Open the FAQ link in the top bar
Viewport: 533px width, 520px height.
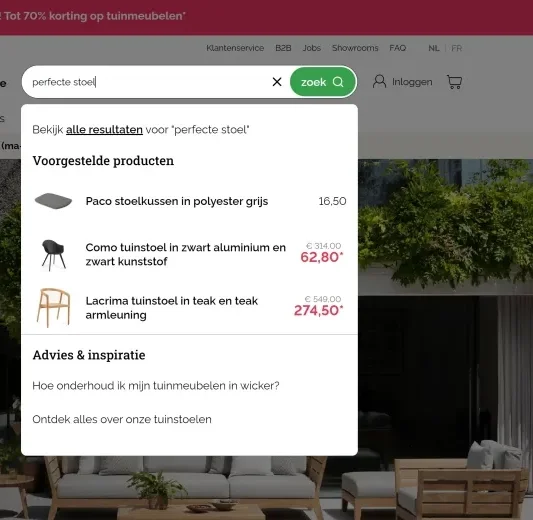(x=398, y=48)
